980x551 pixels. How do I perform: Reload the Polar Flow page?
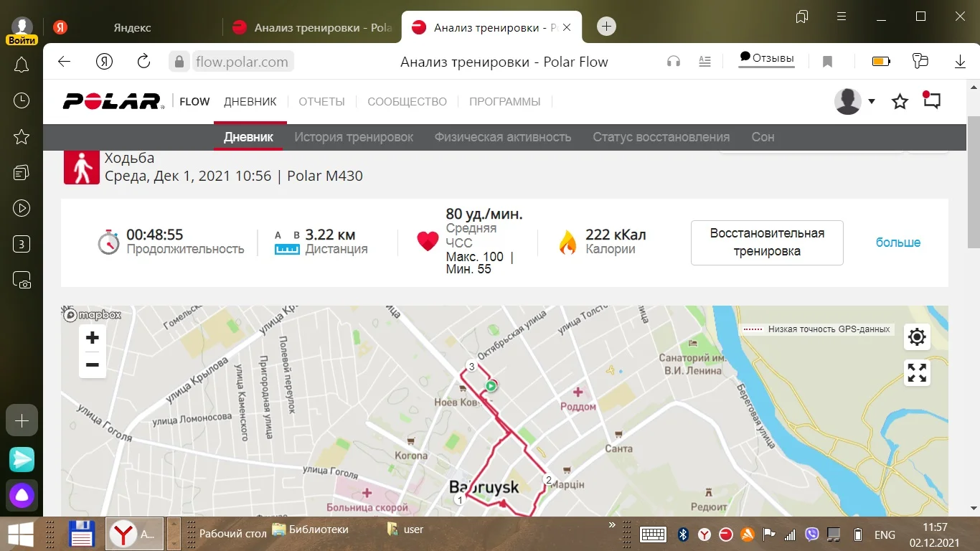point(143,62)
